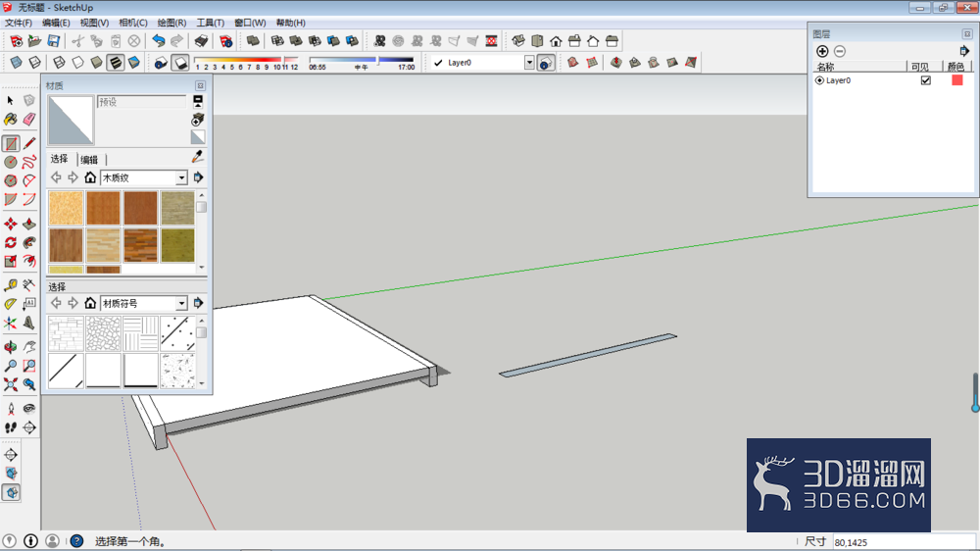980x551 pixels.
Task: Select Layer0 active radio button
Action: [x=819, y=80]
